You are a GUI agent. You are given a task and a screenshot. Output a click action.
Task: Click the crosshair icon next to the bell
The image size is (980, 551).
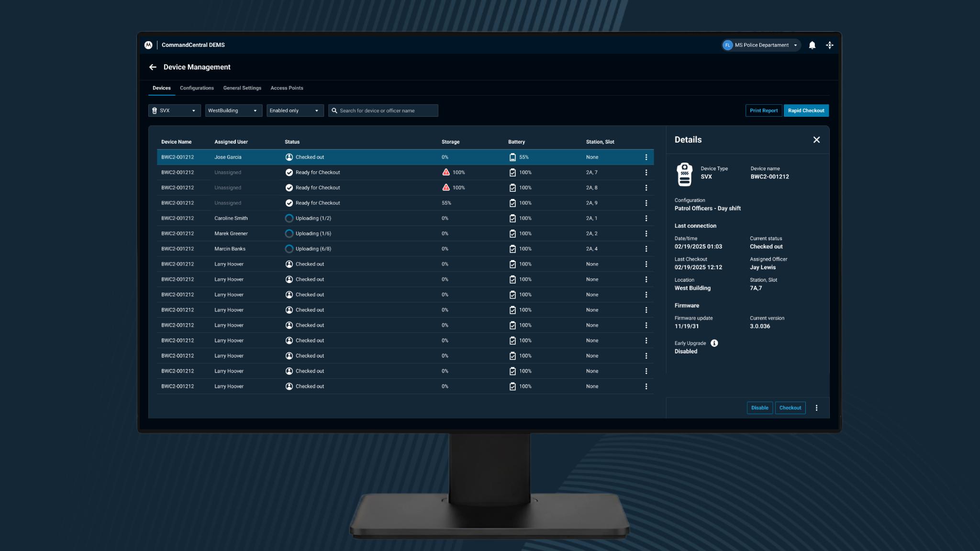(830, 45)
